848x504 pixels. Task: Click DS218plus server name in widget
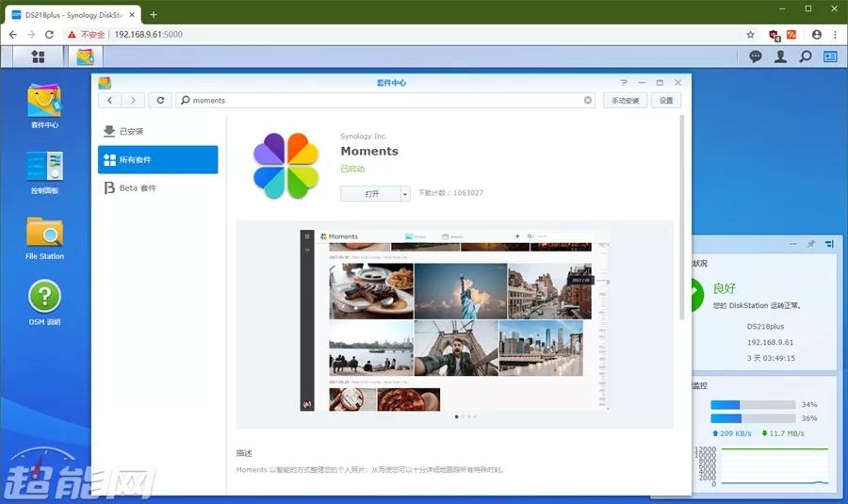point(765,327)
